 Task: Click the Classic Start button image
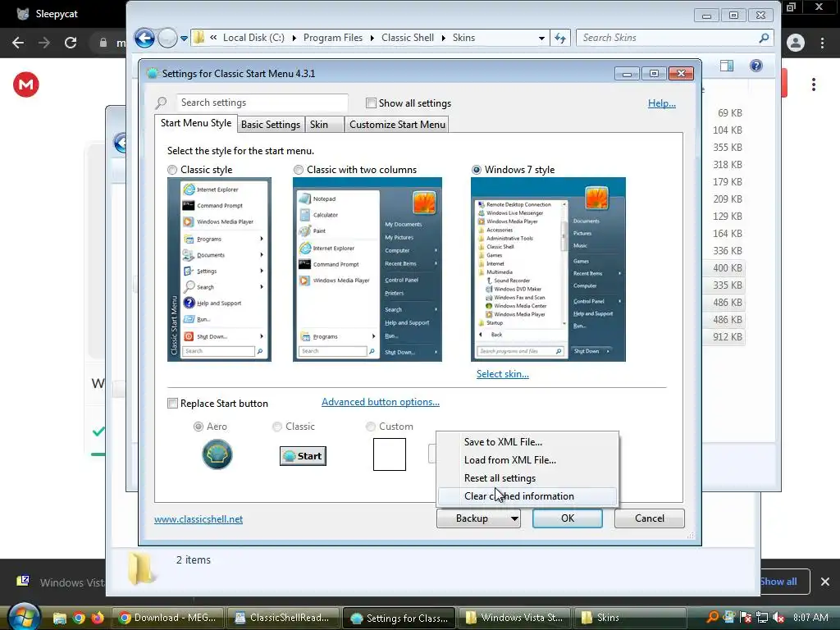(303, 456)
